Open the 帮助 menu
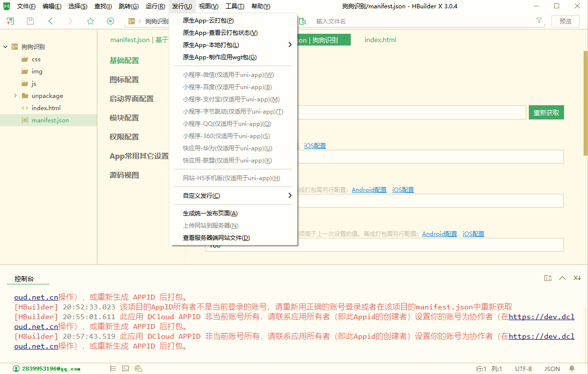 pos(260,6)
